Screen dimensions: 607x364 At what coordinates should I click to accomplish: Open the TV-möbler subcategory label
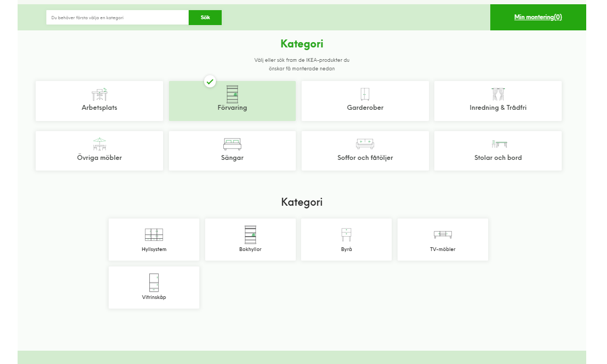point(443,249)
